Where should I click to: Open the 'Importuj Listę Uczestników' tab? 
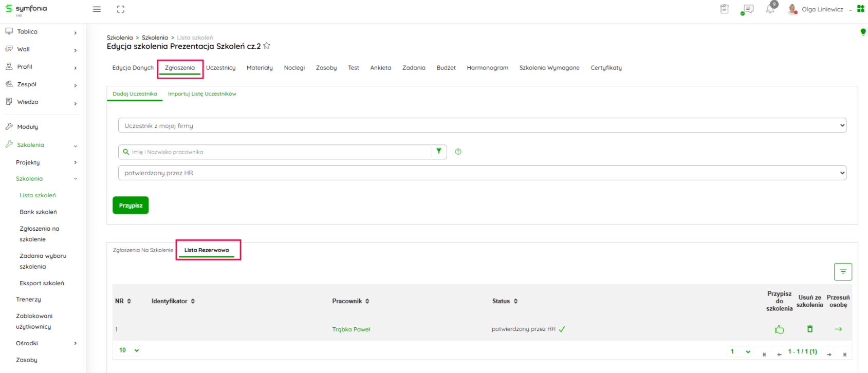[x=202, y=94]
